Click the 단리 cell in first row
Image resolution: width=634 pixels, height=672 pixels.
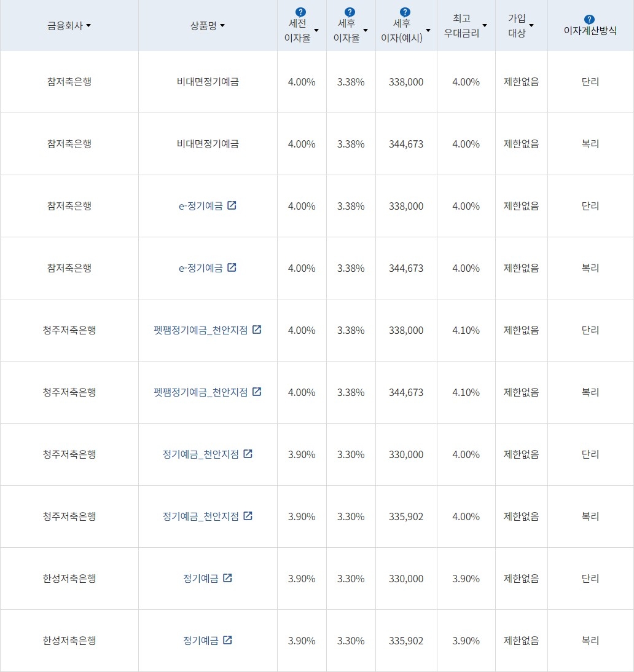pyautogui.click(x=590, y=82)
